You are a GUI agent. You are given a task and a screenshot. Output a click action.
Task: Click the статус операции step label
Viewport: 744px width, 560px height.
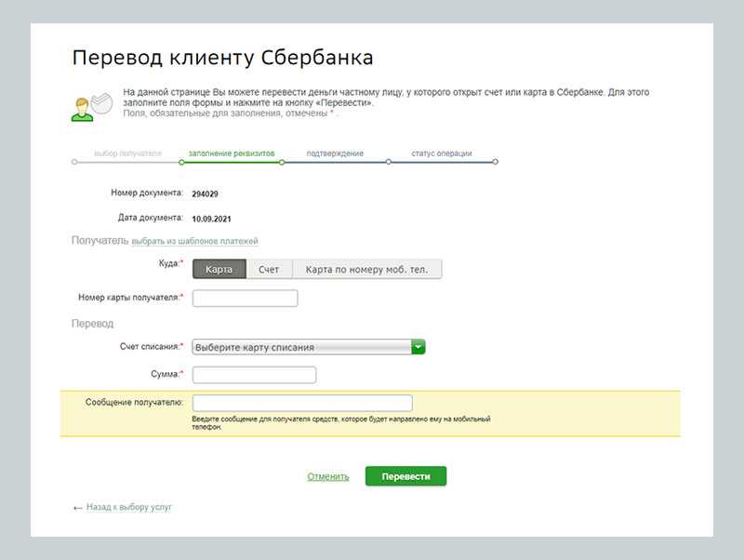pyautogui.click(x=441, y=153)
